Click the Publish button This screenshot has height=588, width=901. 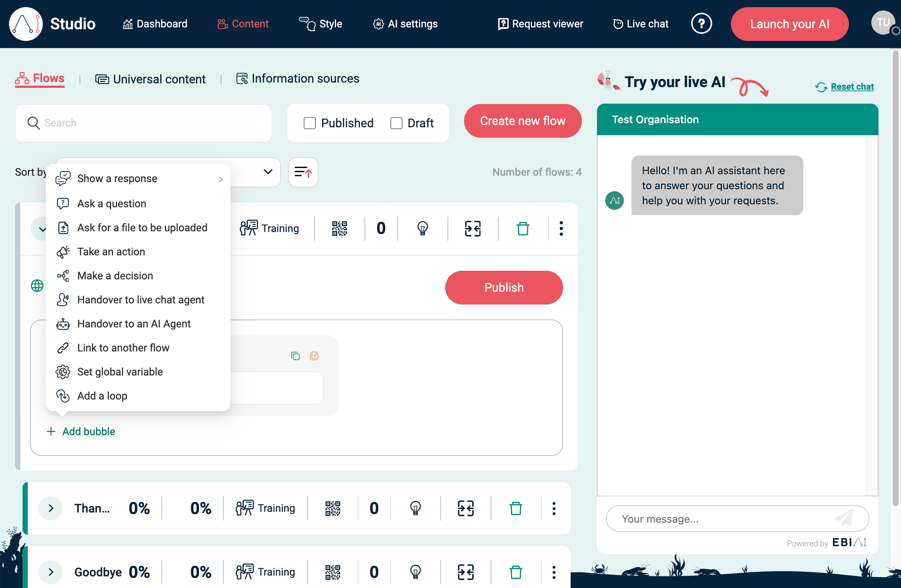pyautogui.click(x=503, y=287)
